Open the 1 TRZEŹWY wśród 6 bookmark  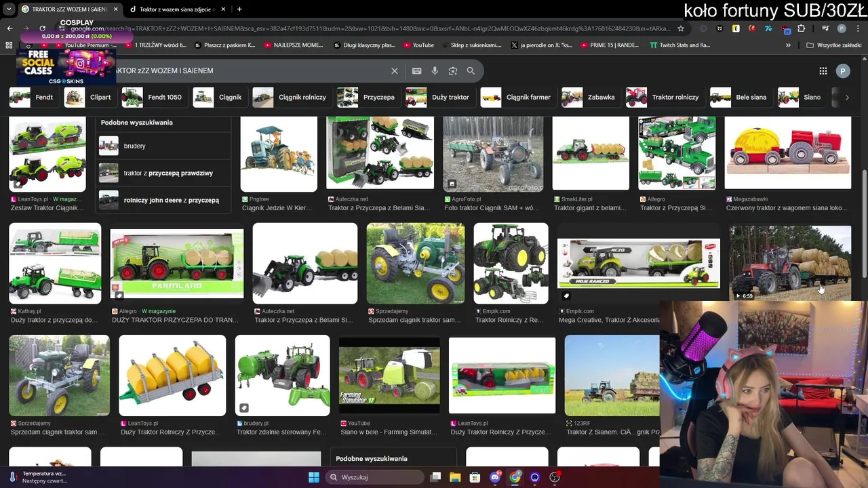[155, 45]
